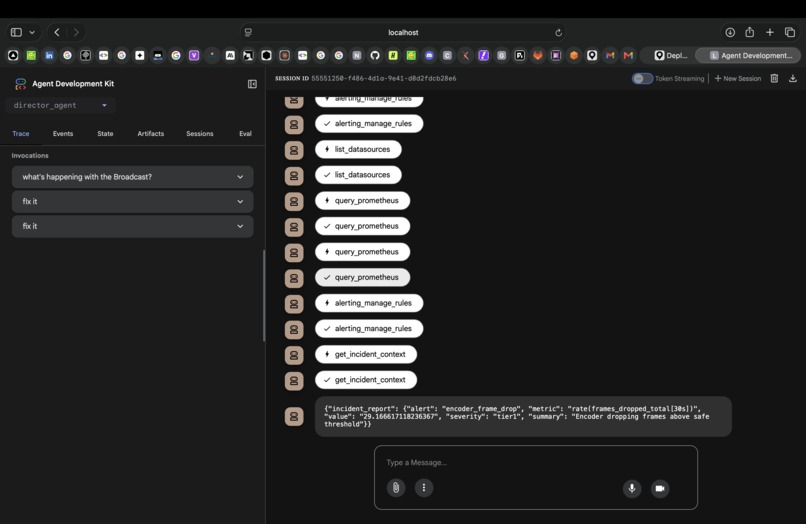Export session with the download icon
Screen dimensions: 806x524
click(x=793, y=78)
